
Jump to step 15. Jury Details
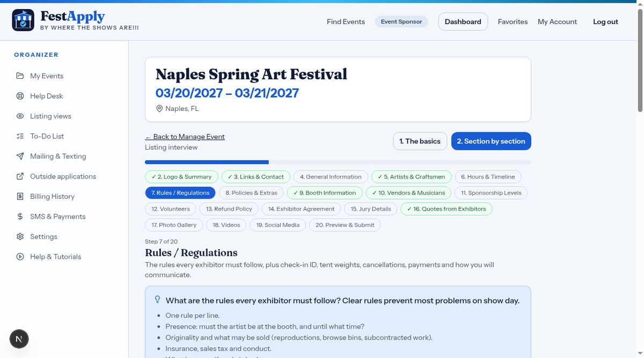coord(371,209)
